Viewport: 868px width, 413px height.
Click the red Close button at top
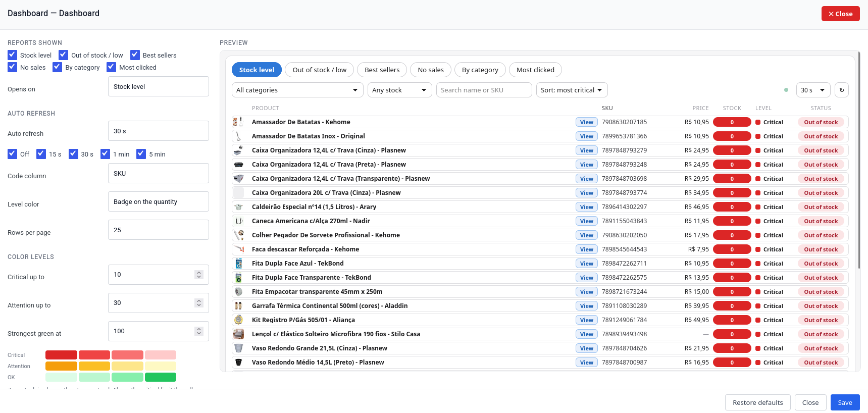(x=840, y=14)
